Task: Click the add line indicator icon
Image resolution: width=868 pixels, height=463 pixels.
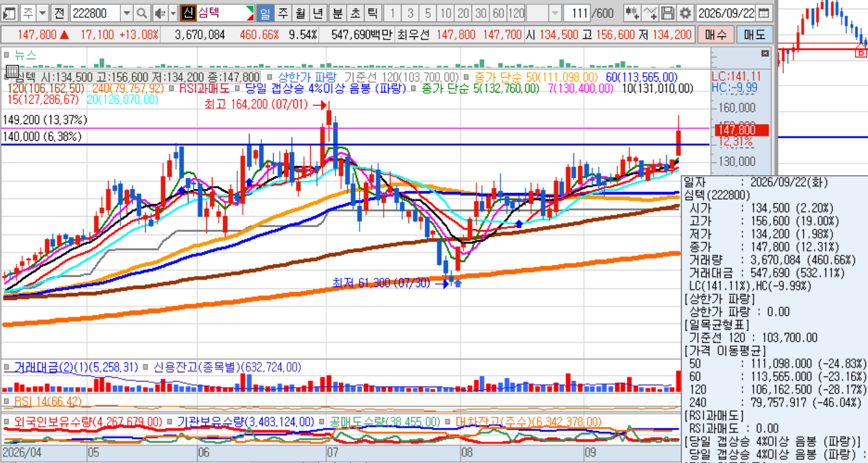Action: (x=650, y=12)
